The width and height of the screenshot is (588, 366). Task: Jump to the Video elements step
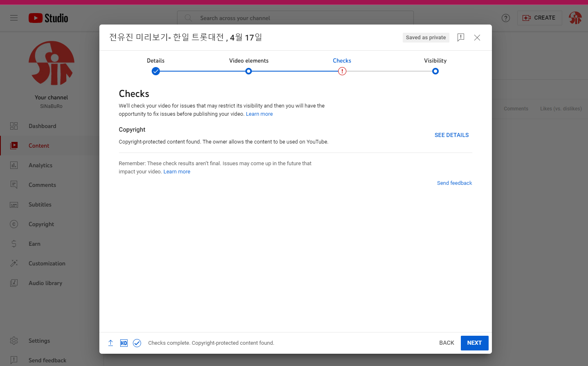pyautogui.click(x=249, y=71)
